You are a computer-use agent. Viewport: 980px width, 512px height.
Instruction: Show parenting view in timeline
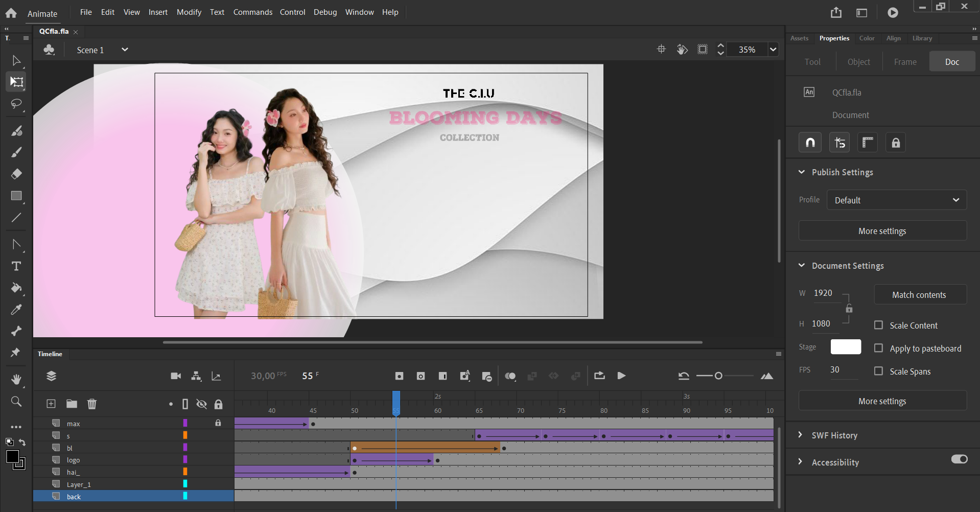(x=196, y=376)
